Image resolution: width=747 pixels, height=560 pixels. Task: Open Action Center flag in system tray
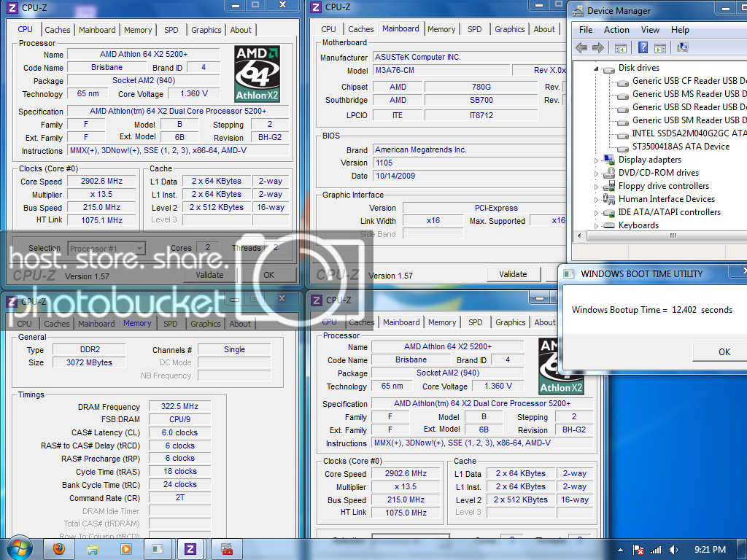pos(638,550)
